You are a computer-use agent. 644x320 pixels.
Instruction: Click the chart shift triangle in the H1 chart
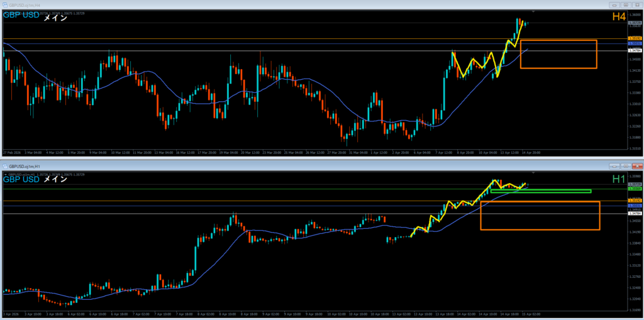533,172
